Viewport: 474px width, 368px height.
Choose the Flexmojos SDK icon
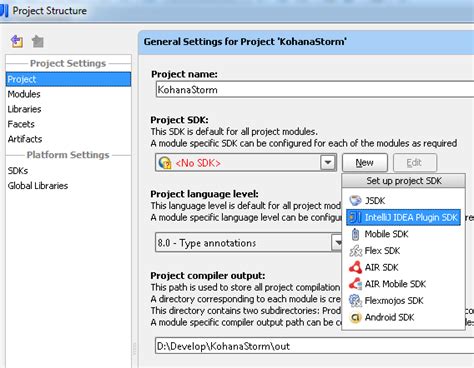click(355, 301)
